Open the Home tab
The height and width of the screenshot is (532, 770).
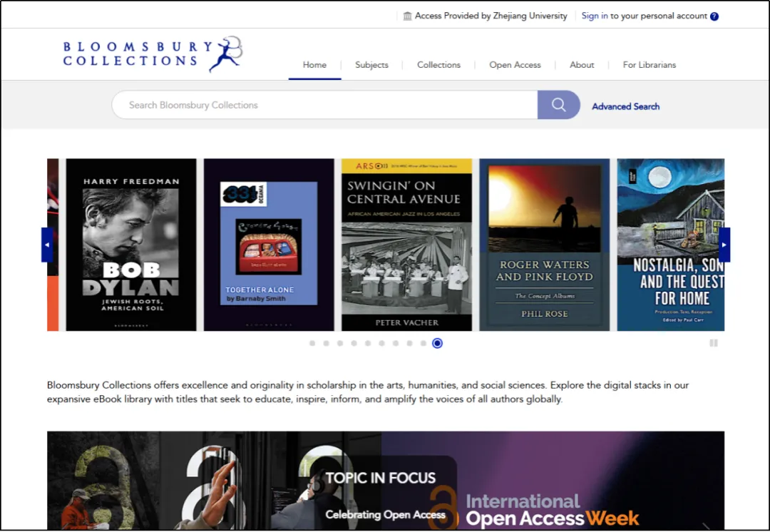(x=314, y=65)
